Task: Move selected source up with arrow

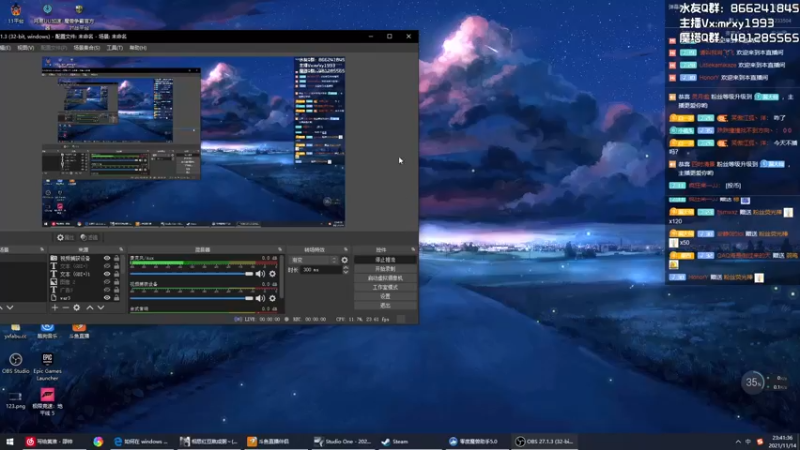Action: click(x=90, y=308)
